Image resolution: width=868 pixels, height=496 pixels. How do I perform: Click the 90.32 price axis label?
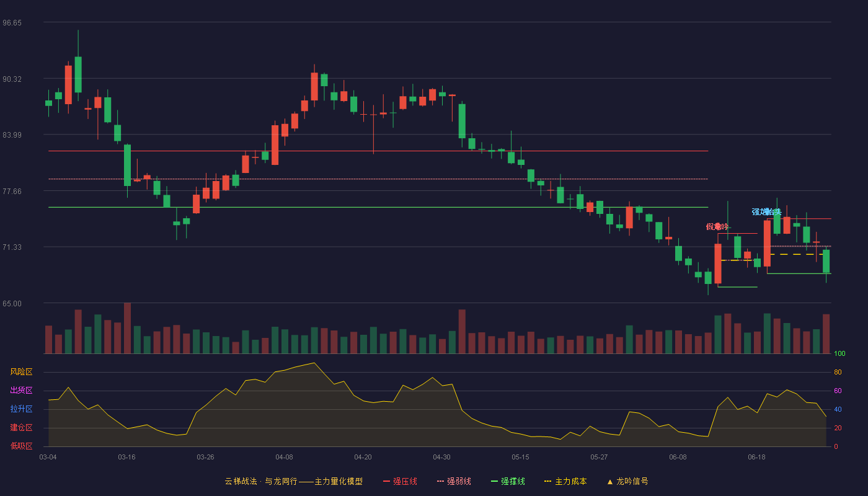12,79
